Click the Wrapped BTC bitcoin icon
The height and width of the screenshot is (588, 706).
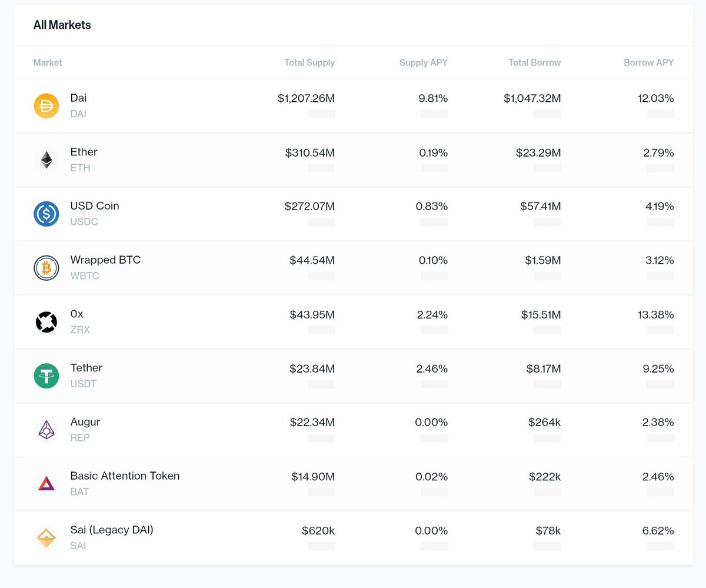point(46,268)
